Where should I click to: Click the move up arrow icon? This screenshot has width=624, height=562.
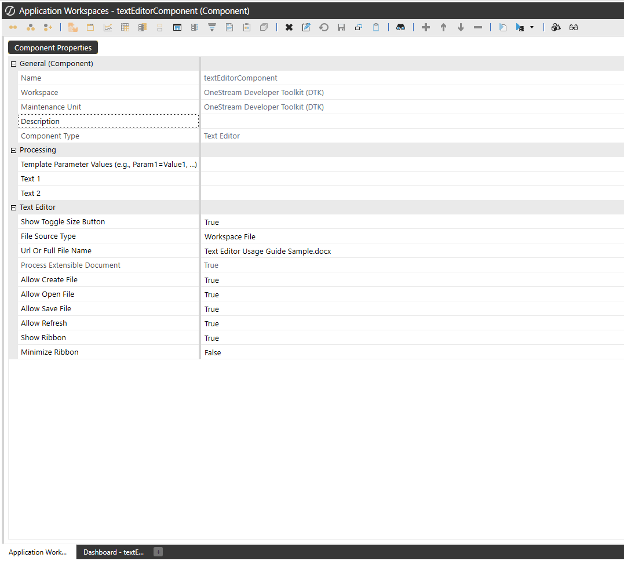coord(443,27)
